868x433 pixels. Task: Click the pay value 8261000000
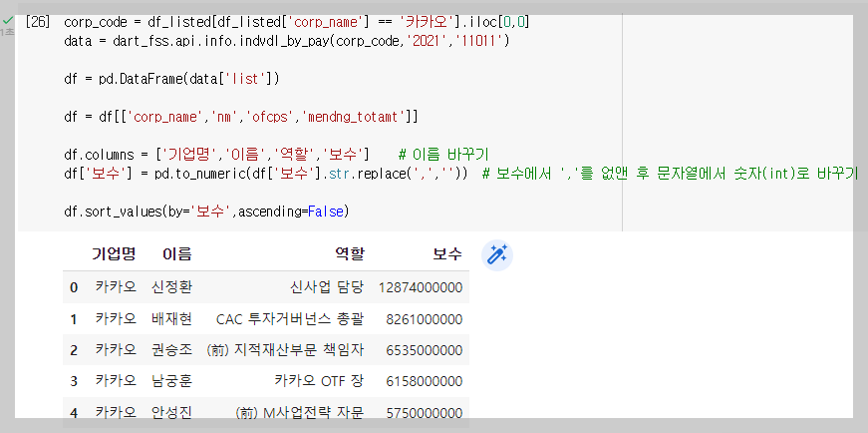[x=425, y=319]
